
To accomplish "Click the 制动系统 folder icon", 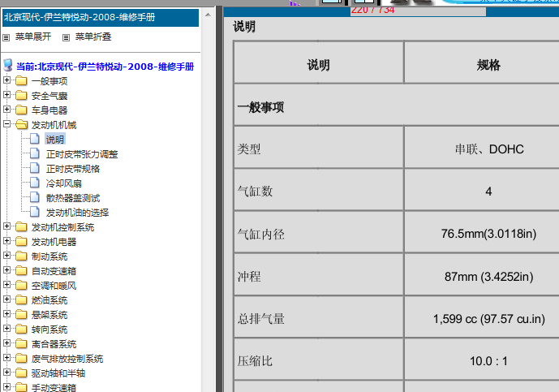I will click(21, 256).
